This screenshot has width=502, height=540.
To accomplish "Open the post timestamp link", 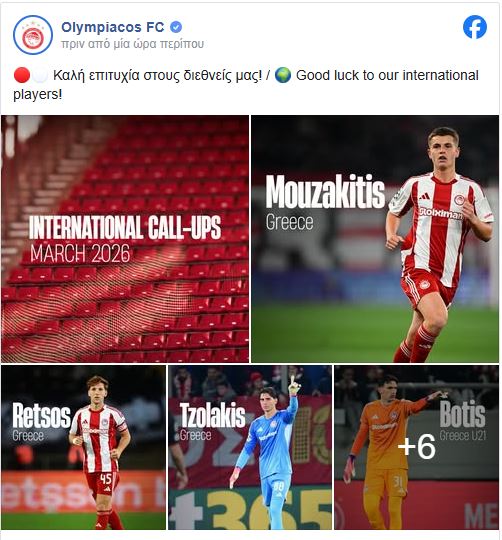I will [133, 44].
